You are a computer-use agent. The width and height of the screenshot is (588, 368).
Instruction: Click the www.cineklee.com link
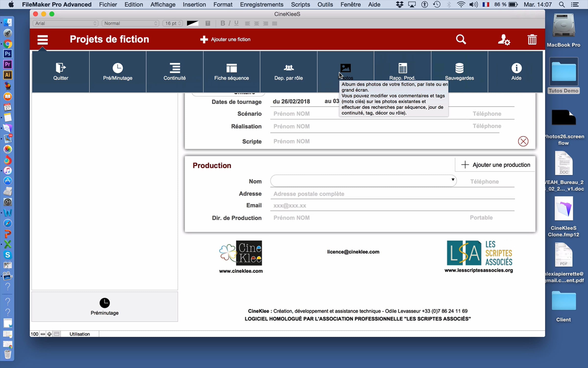241,271
